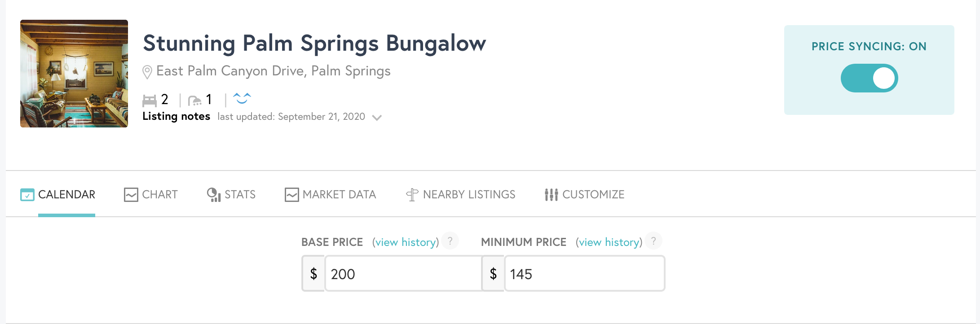The height and width of the screenshot is (324, 980).
Task: Open the bungalow listing photo thumbnail
Action: click(x=74, y=74)
